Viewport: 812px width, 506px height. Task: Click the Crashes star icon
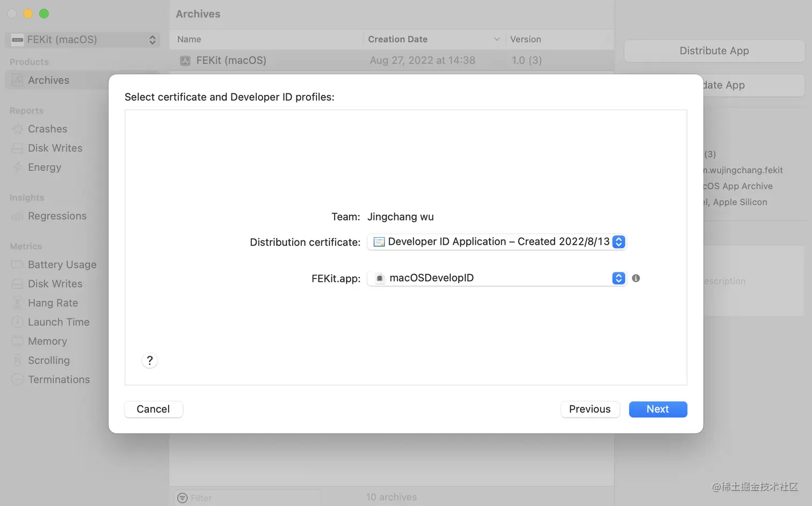pyautogui.click(x=18, y=129)
